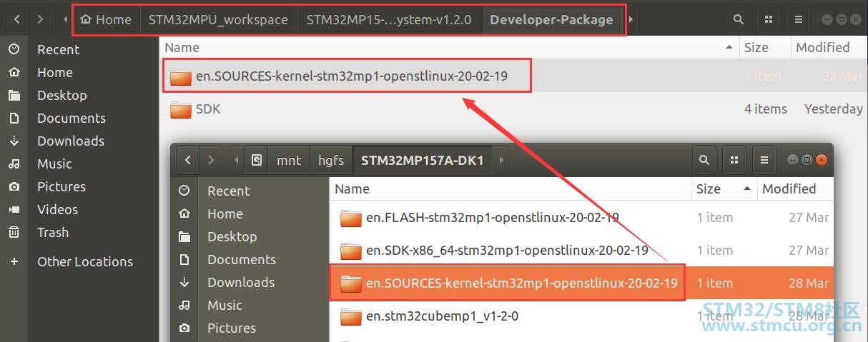Open Documents in front window sidebar

click(x=250, y=259)
